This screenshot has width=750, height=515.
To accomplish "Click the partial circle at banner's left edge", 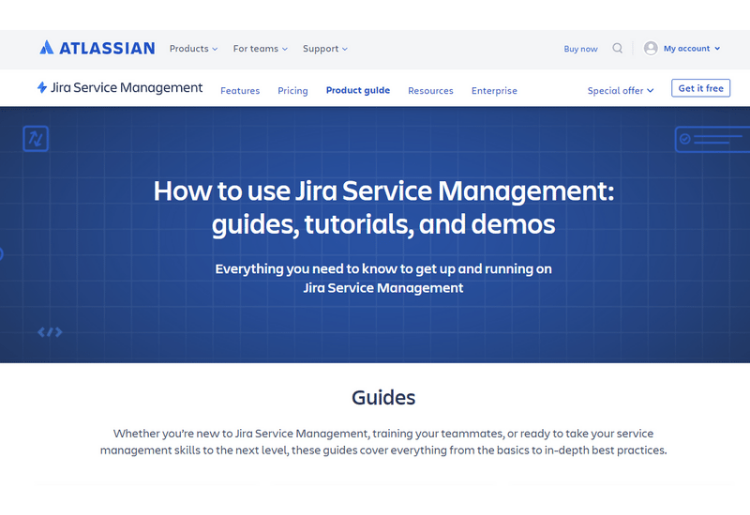I will click(2, 254).
